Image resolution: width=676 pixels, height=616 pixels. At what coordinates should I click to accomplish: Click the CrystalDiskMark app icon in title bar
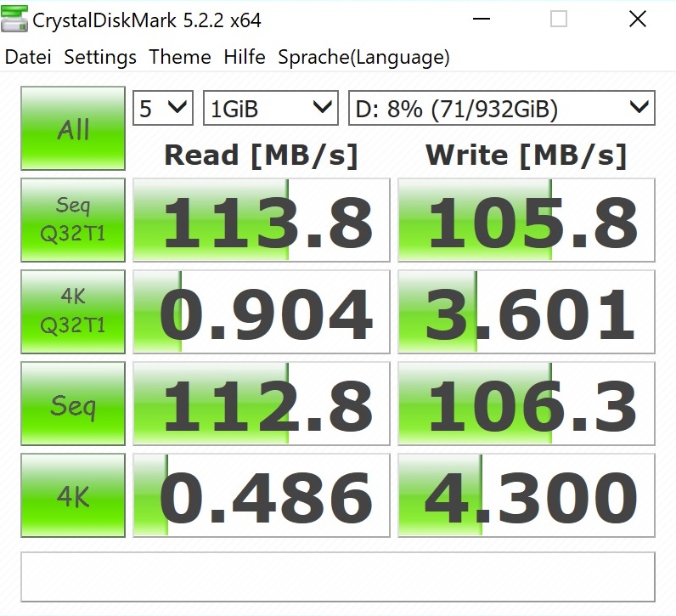pos(15,20)
